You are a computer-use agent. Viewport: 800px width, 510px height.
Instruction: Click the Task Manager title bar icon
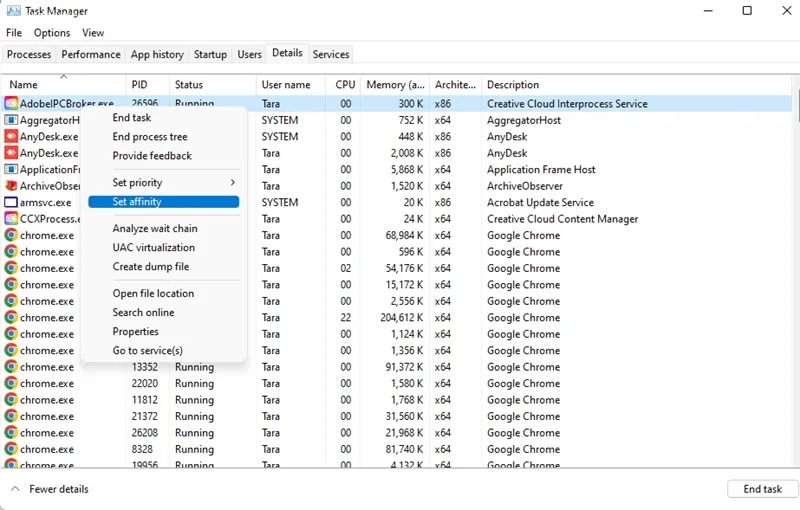[13, 11]
